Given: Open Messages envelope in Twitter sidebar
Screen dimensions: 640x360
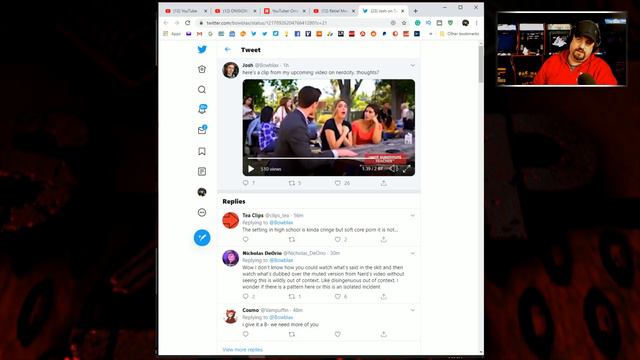Looking at the screenshot, I should pyautogui.click(x=202, y=130).
